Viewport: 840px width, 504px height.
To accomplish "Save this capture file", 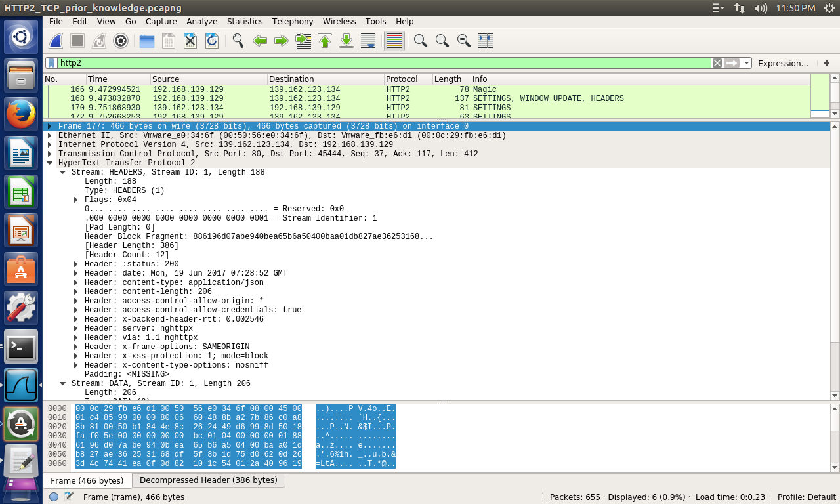I will 169,41.
